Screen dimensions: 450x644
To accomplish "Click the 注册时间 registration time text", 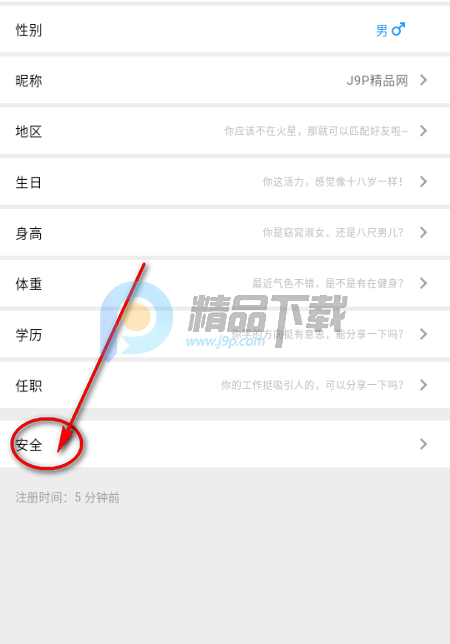I will [67, 497].
